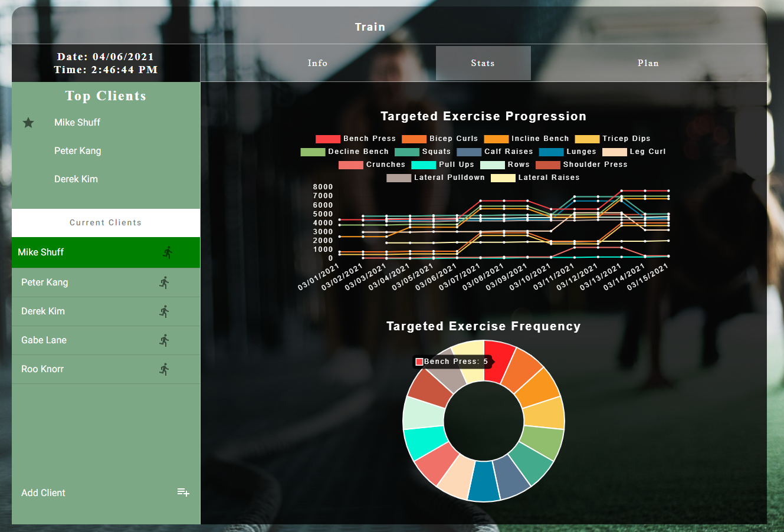Image resolution: width=784 pixels, height=532 pixels.
Task: Select Peter Kang in current clients list
Action: click(106, 283)
